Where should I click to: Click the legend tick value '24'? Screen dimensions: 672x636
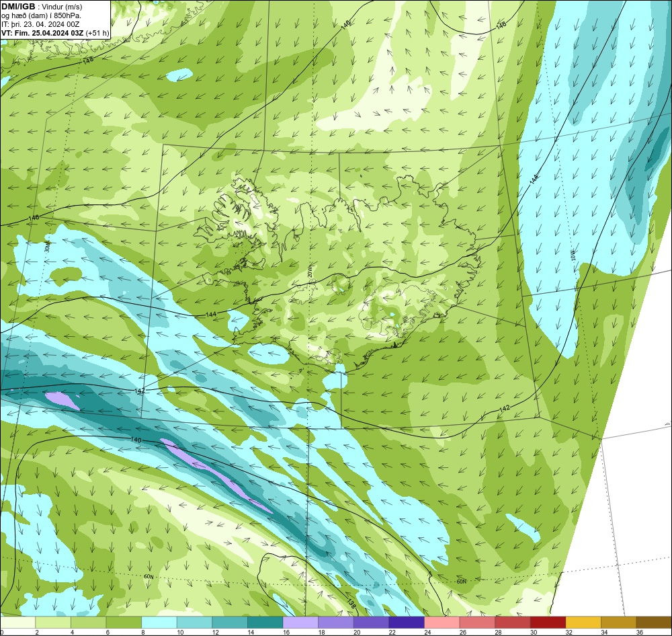pos(427,632)
